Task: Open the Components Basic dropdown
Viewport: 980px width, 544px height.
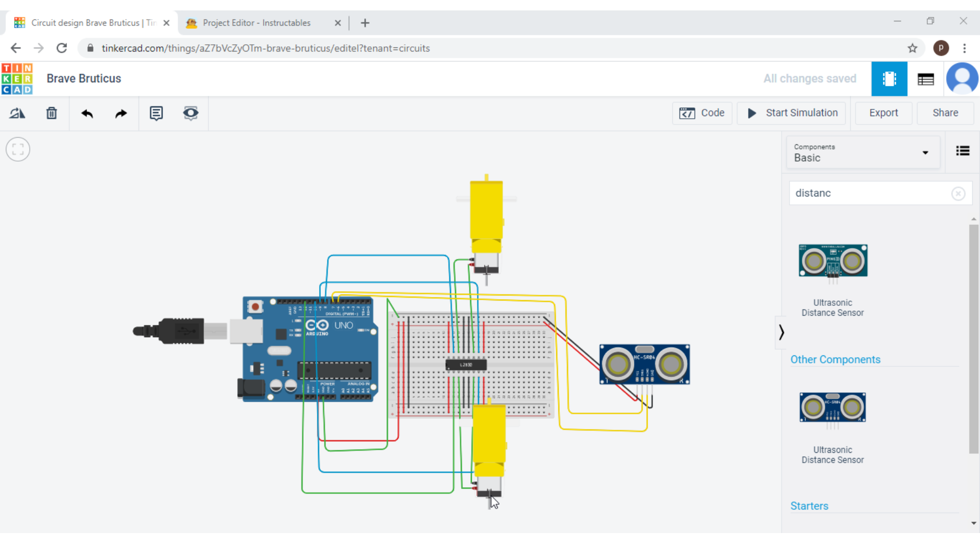Action: (x=862, y=153)
